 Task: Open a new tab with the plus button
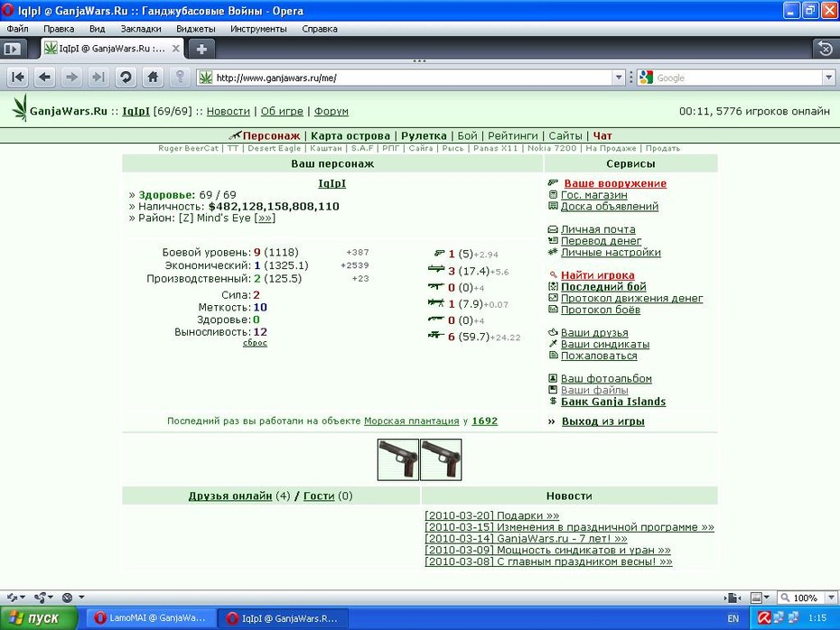tap(202, 49)
